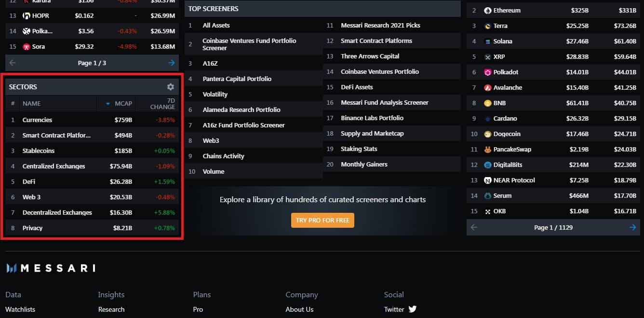Go to next page of 1129 pages

pos(633,227)
